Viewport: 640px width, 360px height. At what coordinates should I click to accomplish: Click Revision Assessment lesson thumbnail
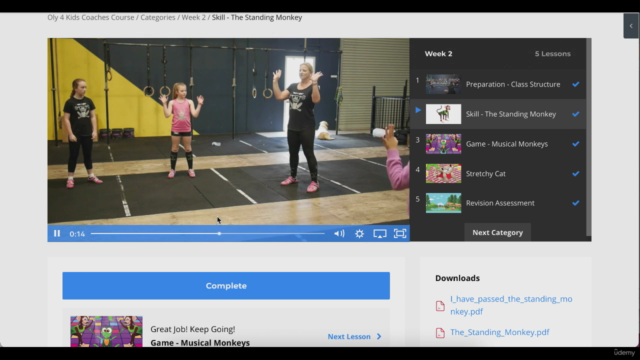tap(443, 203)
